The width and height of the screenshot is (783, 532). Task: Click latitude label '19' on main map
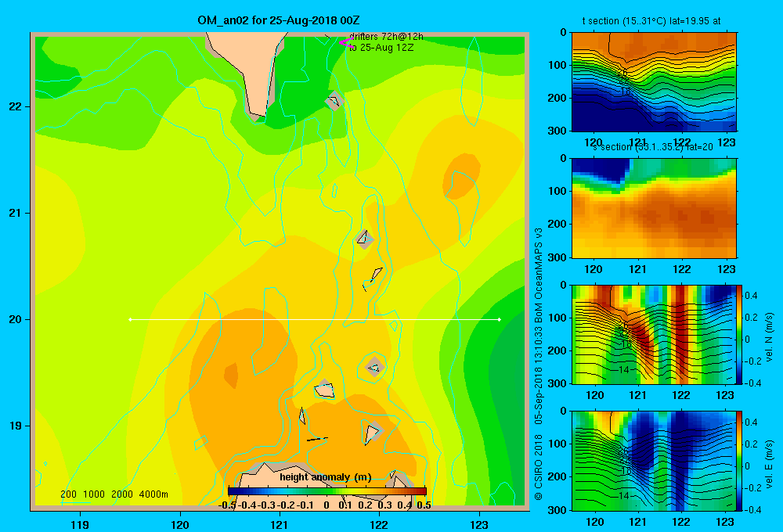pos(15,426)
